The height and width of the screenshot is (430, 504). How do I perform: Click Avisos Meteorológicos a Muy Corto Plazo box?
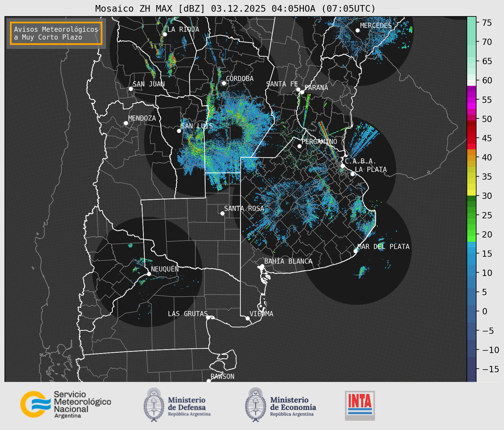pyautogui.click(x=56, y=33)
